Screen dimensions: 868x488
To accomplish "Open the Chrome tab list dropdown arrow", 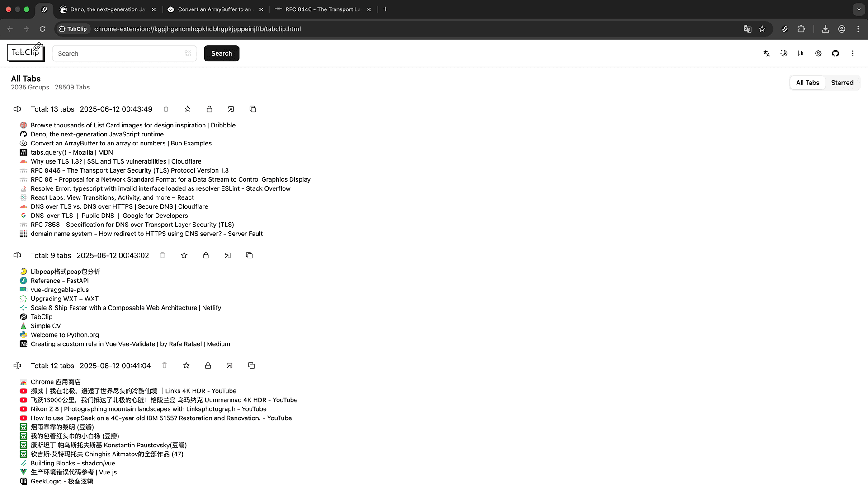I will coord(859,9).
